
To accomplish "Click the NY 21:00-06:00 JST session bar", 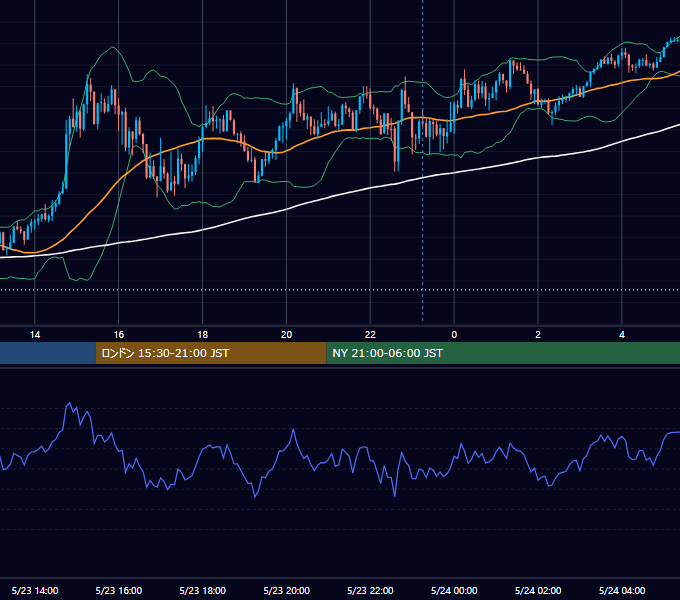I will click(503, 353).
